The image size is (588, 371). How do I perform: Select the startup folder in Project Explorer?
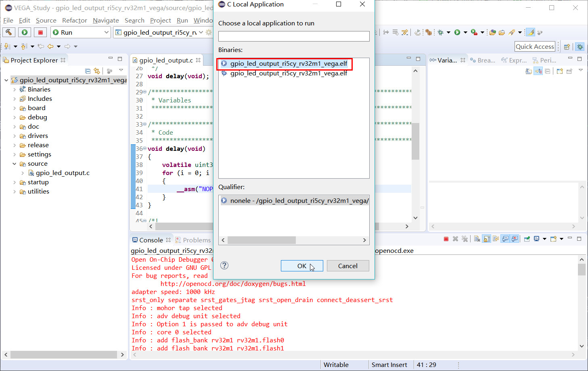(x=38, y=182)
